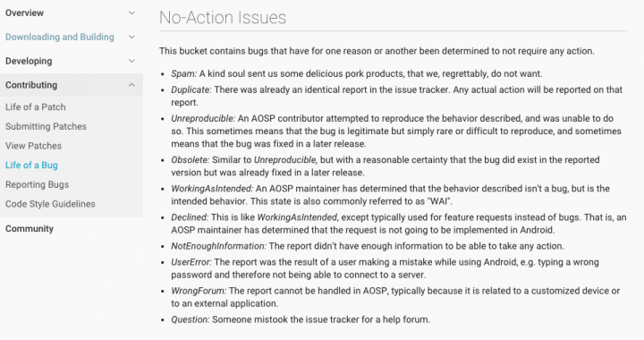Navigate to Reporting Bugs page

37,185
